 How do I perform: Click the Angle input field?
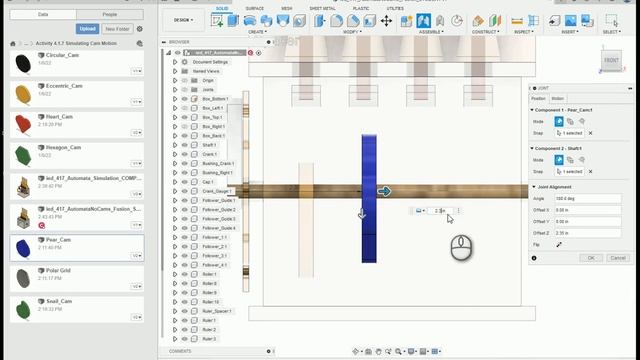tap(588, 198)
